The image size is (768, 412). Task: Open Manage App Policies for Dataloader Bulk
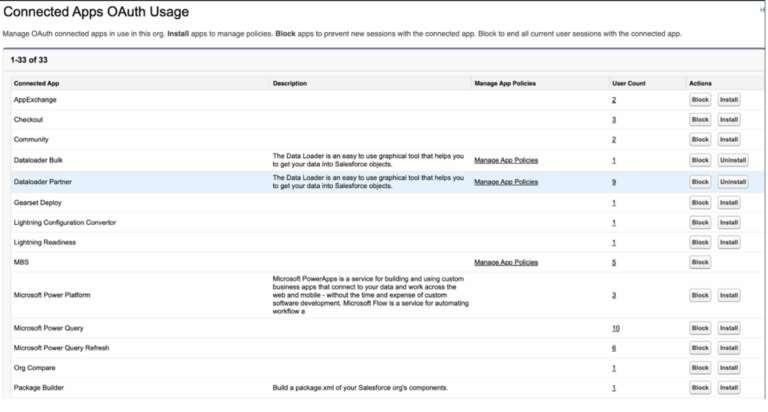coord(506,160)
